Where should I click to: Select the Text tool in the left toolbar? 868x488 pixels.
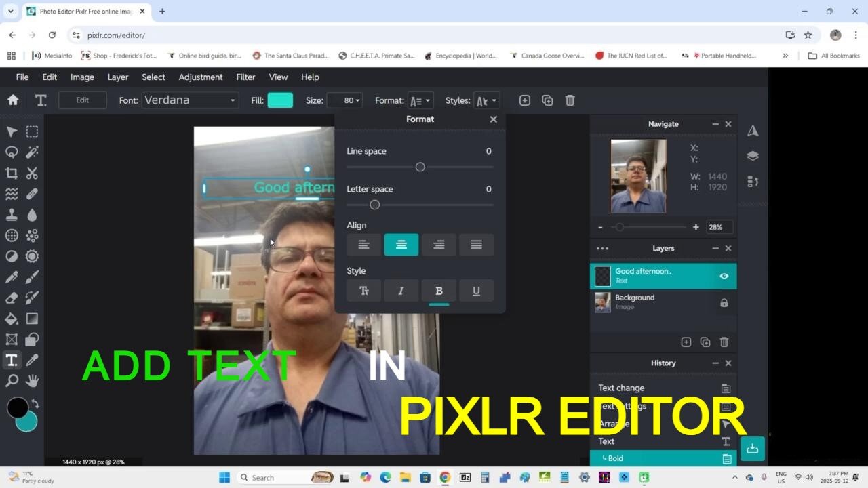click(12, 360)
